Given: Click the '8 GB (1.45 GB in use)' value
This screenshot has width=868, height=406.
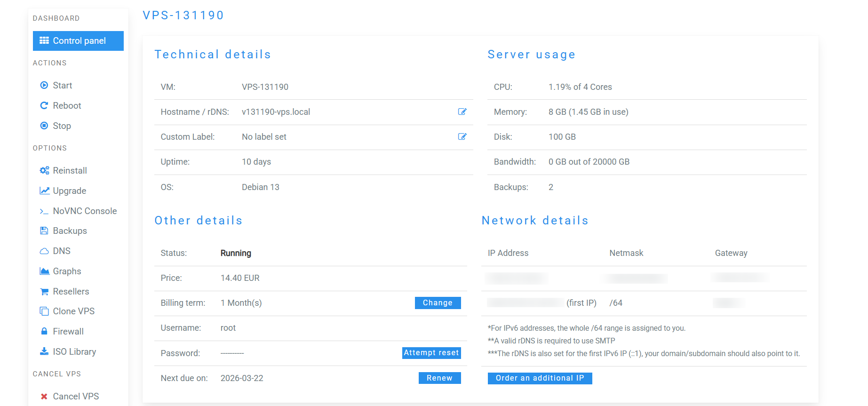Looking at the screenshot, I should pos(588,112).
